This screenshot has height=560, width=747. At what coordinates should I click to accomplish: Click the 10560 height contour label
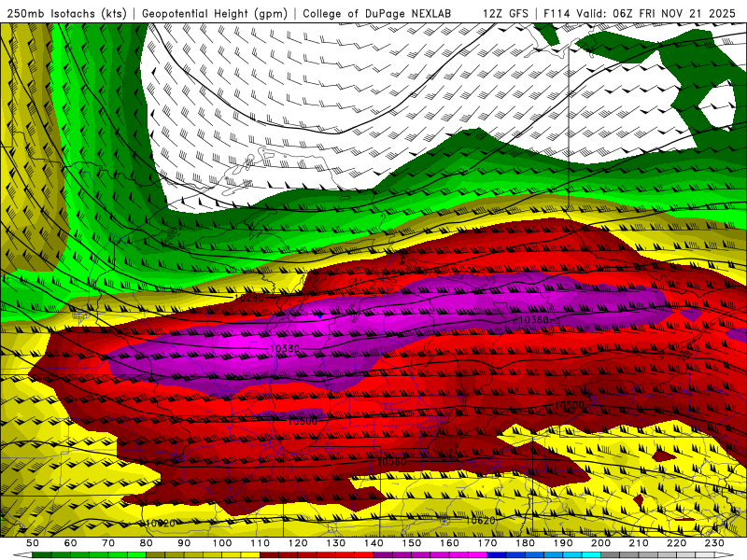pyautogui.click(x=391, y=461)
